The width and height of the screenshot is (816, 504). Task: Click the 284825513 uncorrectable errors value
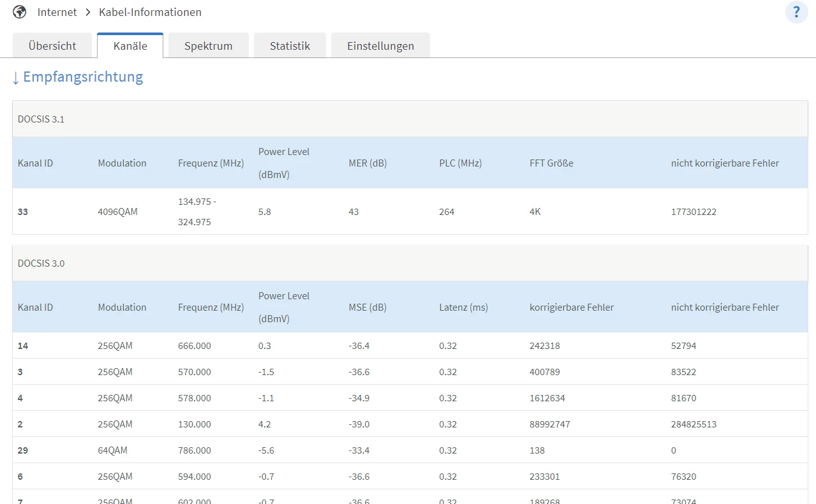(x=694, y=424)
